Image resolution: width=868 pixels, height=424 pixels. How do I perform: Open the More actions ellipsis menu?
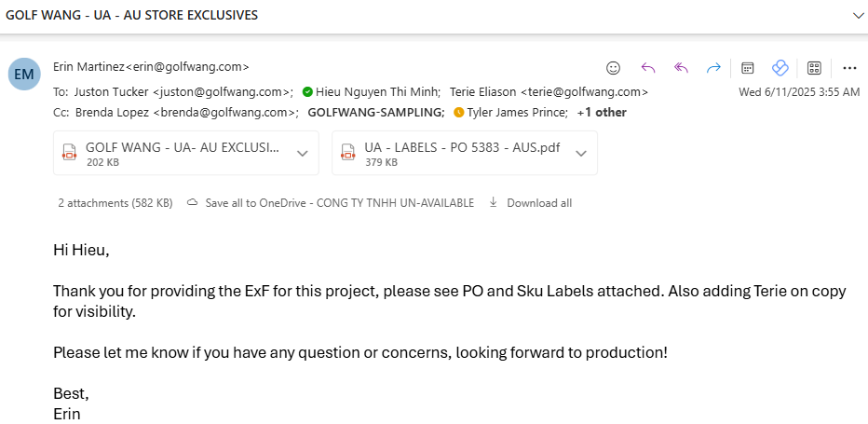[849, 67]
